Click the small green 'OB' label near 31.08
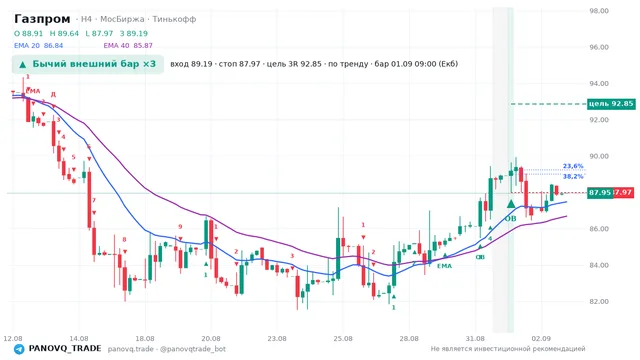640x360 pixels. coord(480,257)
